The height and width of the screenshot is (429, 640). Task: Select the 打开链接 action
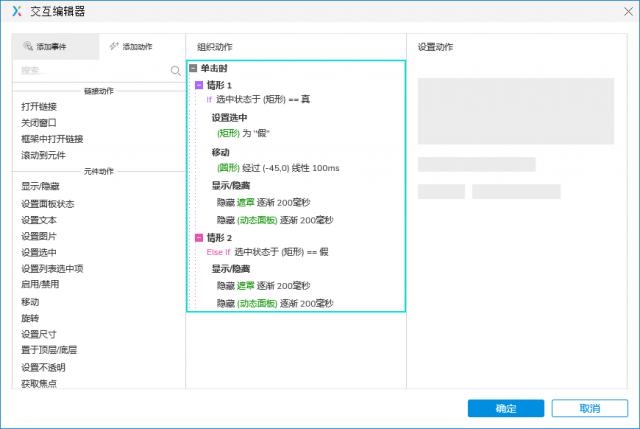(39, 106)
